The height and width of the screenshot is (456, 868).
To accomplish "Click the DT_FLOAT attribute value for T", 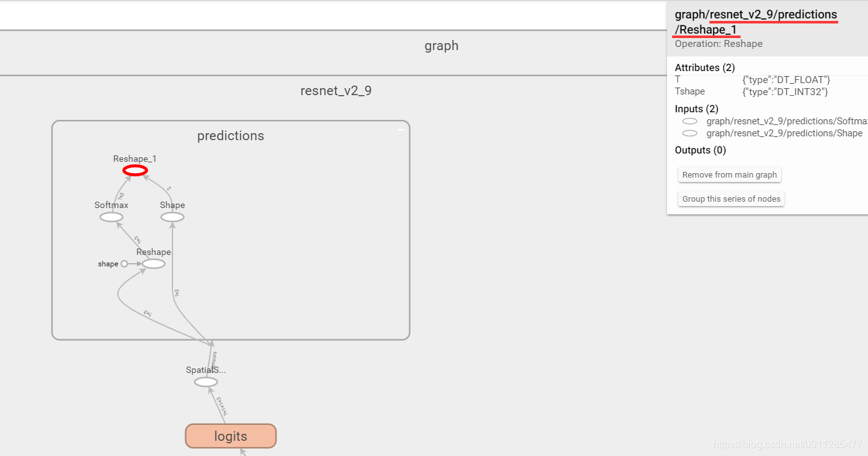I will tap(786, 79).
